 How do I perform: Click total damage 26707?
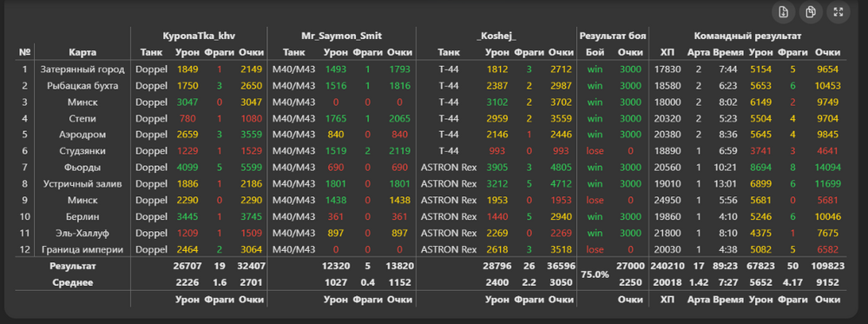tap(187, 267)
